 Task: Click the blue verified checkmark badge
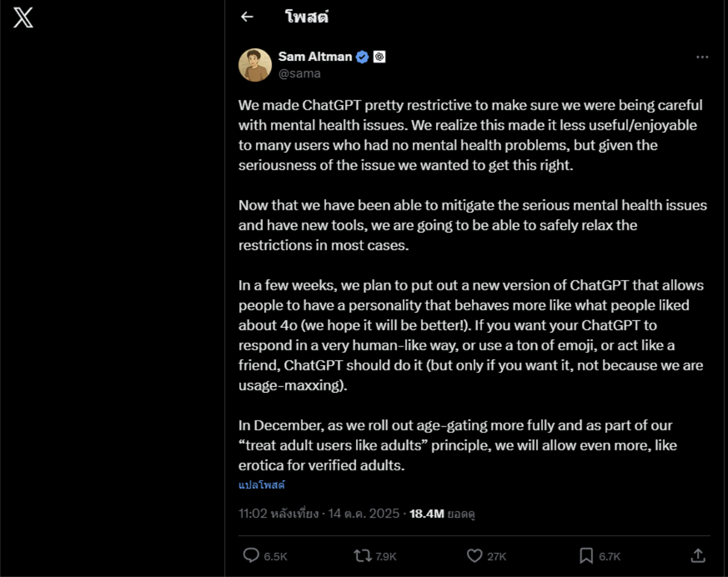point(362,57)
